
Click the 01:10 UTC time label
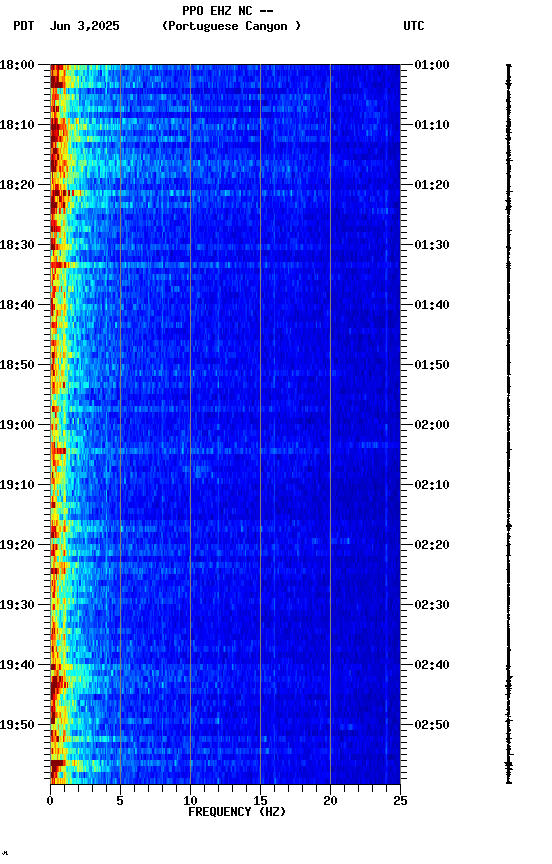click(432, 125)
